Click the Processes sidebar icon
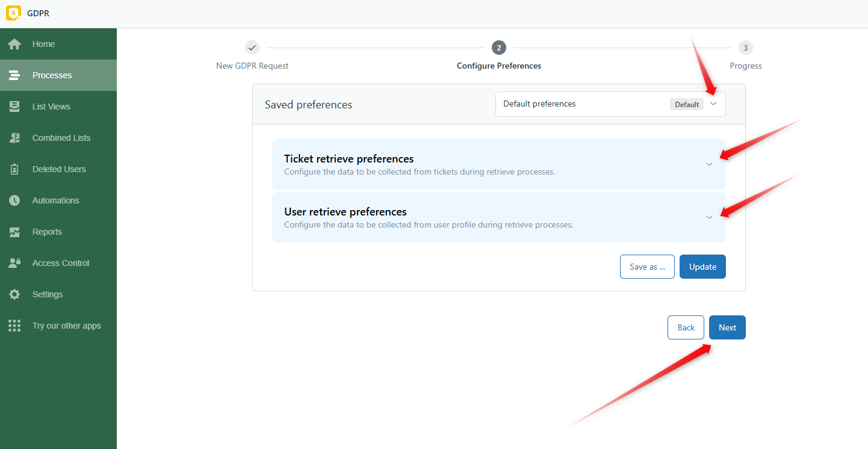 pos(14,75)
